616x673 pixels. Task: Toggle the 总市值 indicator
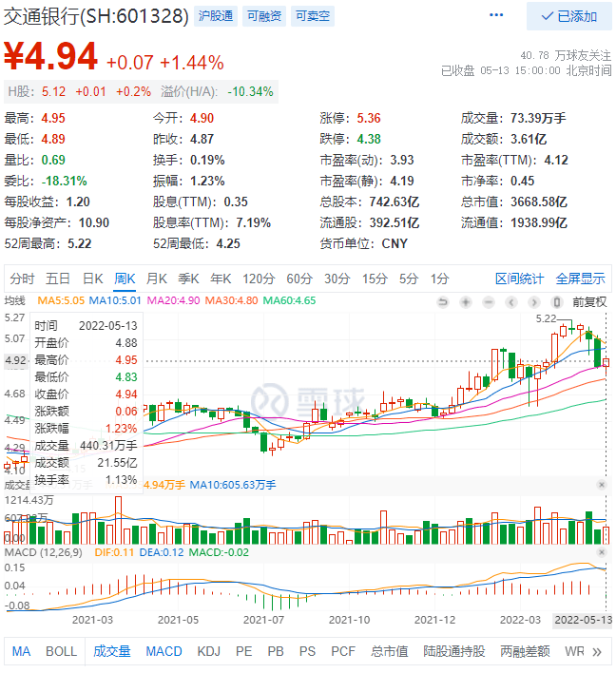click(390, 651)
